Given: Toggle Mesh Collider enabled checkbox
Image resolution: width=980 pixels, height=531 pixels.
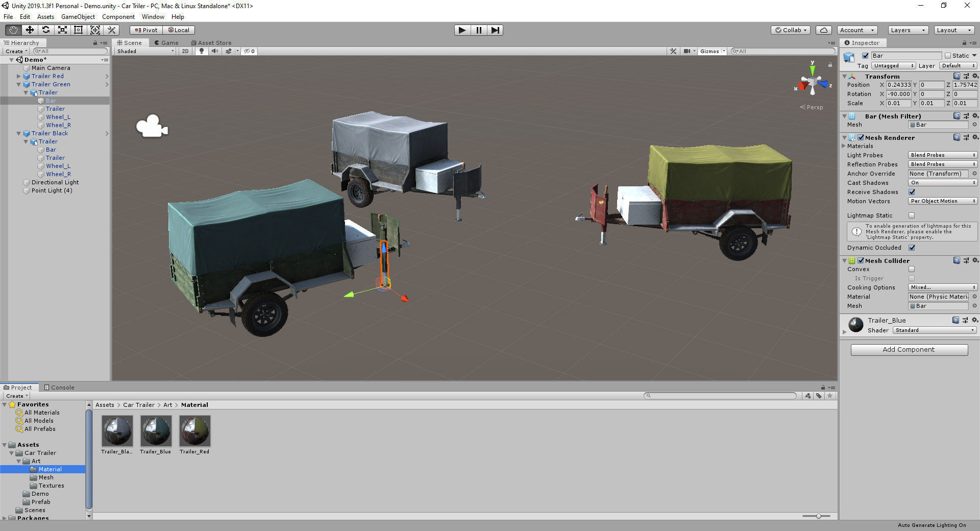Looking at the screenshot, I should coord(861,260).
